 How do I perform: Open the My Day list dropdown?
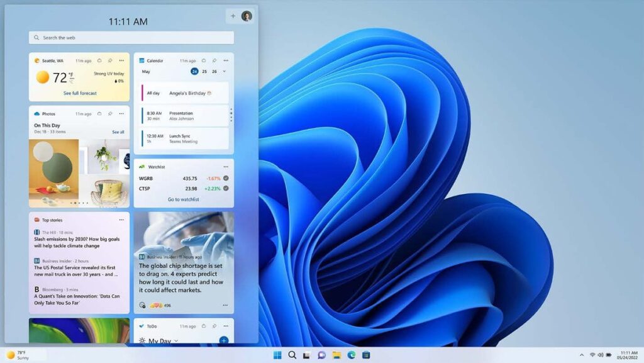(176, 340)
